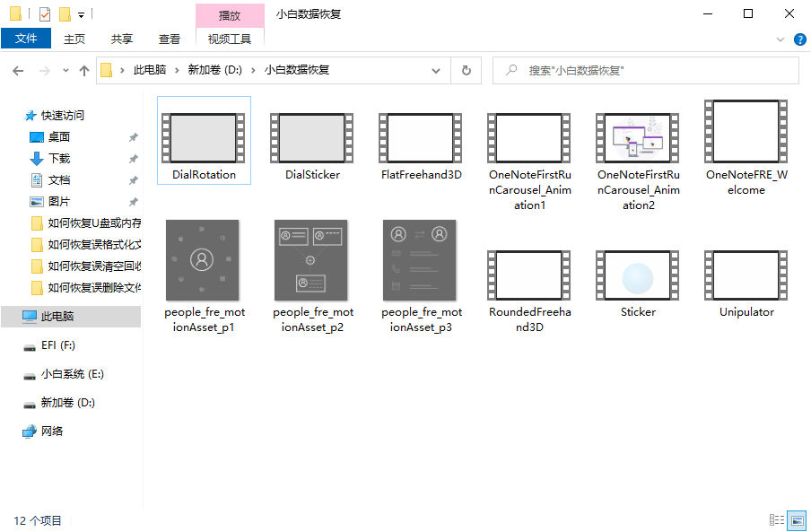Open the Help question mark icon
This screenshot has width=811, height=532.
[x=799, y=39]
